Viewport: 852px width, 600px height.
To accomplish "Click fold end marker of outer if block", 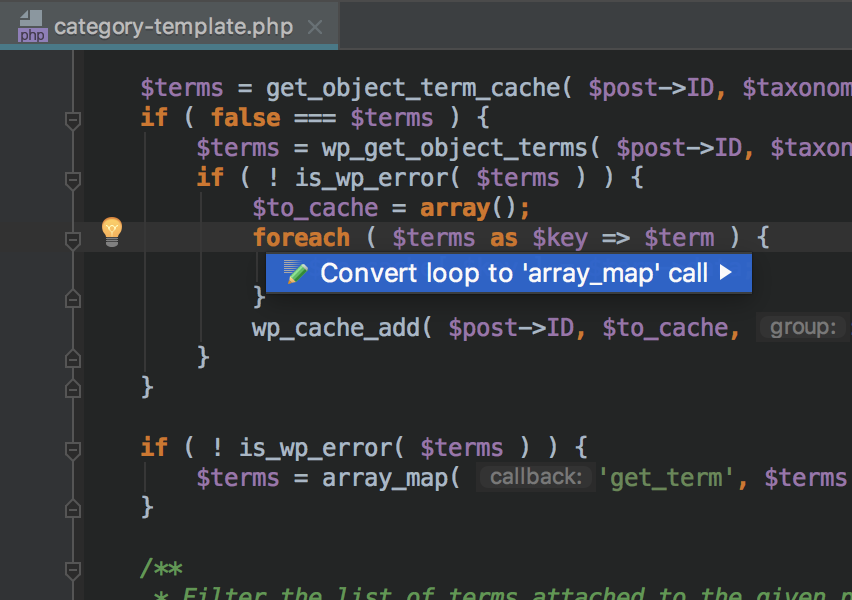I will pos(73,389).
